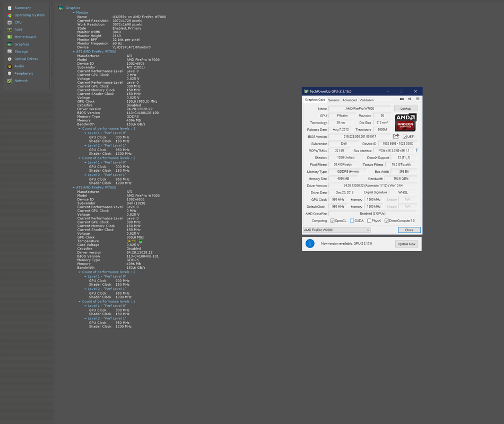This screenshot has height=424, width=504.
Task: Click the Optical Drives disc icon
Action: 10,59
